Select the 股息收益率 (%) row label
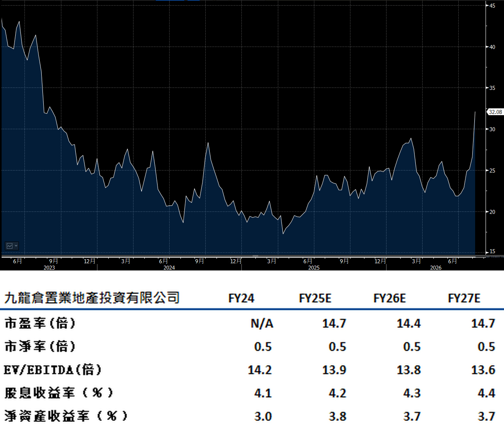 tap(59, 393)
